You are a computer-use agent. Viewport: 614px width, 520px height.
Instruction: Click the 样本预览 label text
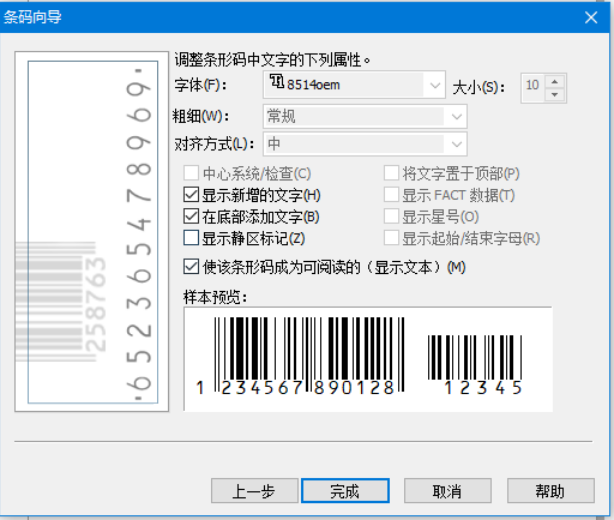point(215,297)
